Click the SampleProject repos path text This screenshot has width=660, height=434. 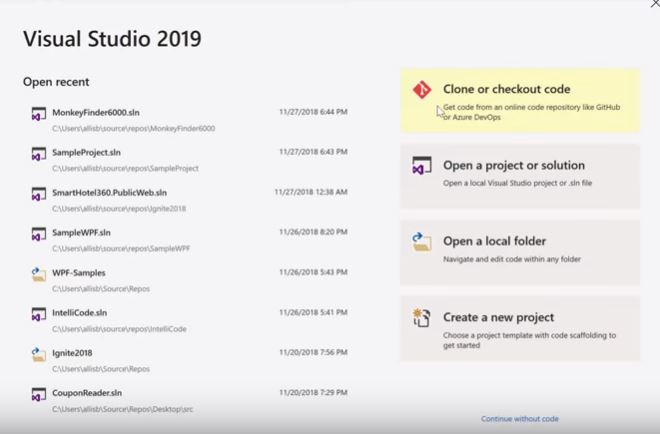pos(125,168)
